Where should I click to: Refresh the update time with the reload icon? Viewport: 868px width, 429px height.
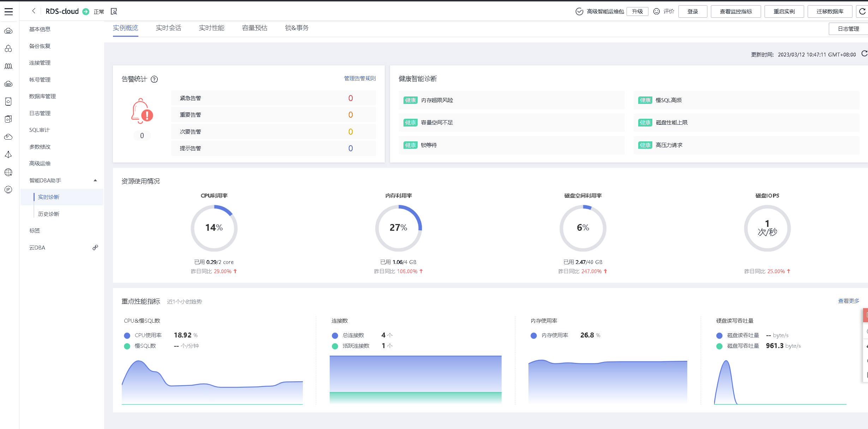pos(864,54)
